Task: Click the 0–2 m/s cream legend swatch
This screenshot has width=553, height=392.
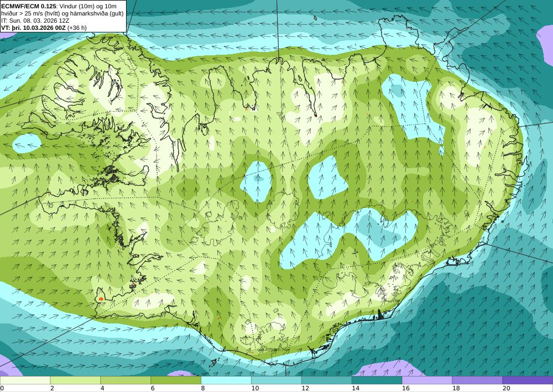Action: click(25, 380)
